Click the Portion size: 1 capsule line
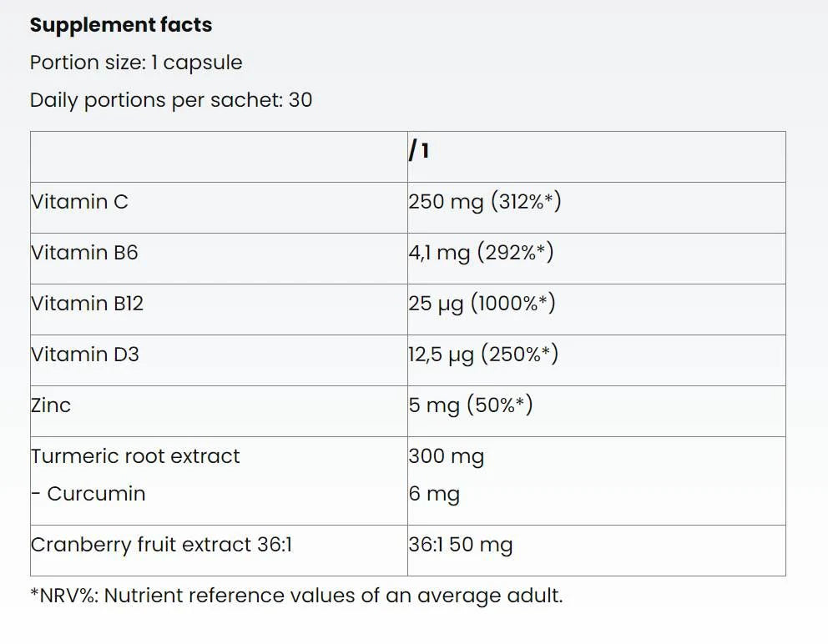Image resolution: width=828 pixels, height=644 pixels. (136, 63)
